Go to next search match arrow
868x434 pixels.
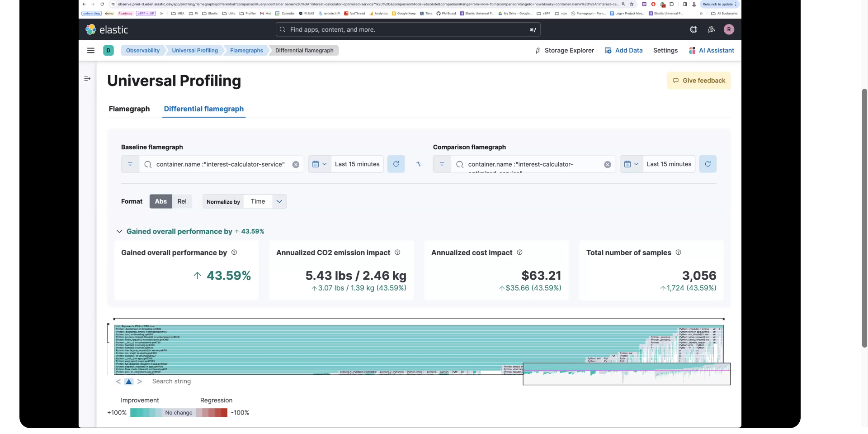click(140, 382)
